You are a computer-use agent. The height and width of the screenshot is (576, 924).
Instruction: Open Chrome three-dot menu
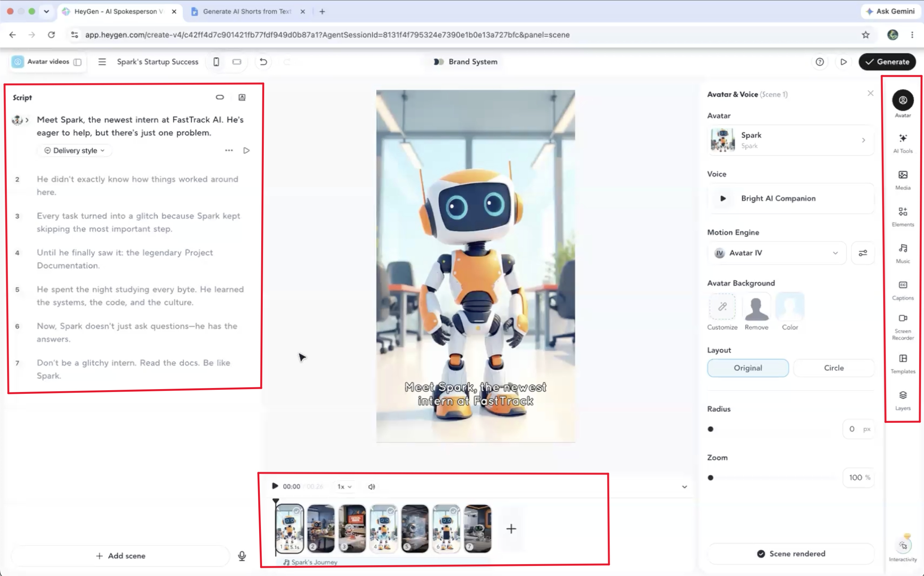coord(912,35)
